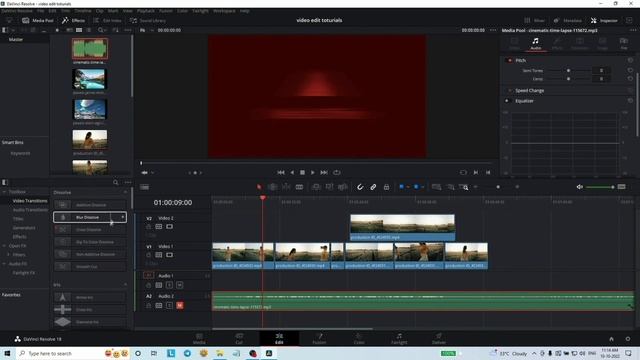Viewport: 640px width, 360px height.
Task: Lock the Video 2 track
Action: (149, 227)
